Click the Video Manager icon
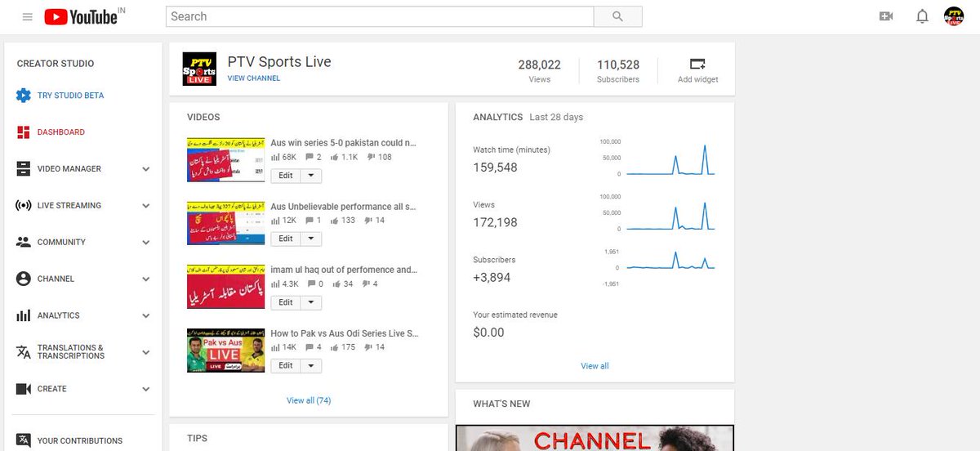This screenshot has height=451, width=980. pyautogui.click(x=24, y=168)
